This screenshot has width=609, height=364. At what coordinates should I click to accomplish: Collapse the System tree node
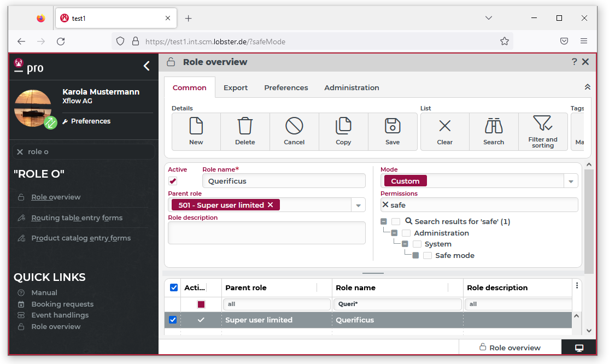coord(405,244)
